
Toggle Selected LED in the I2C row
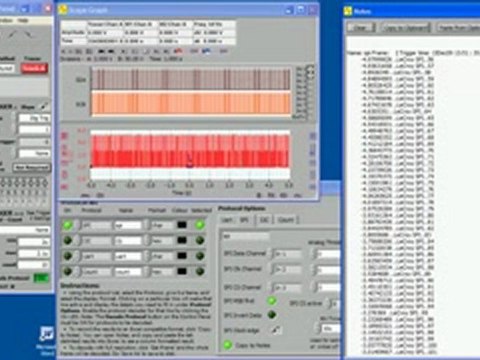click(x=200, y=240)
